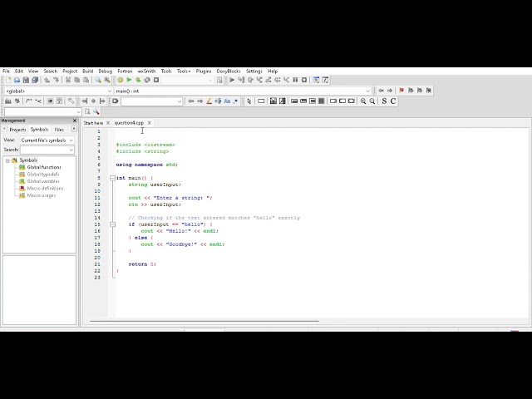Viewport: 532px width, 399px height.
Task: Toggle match case Aa option
Action: pyautogui.click(x=227, y=101)
